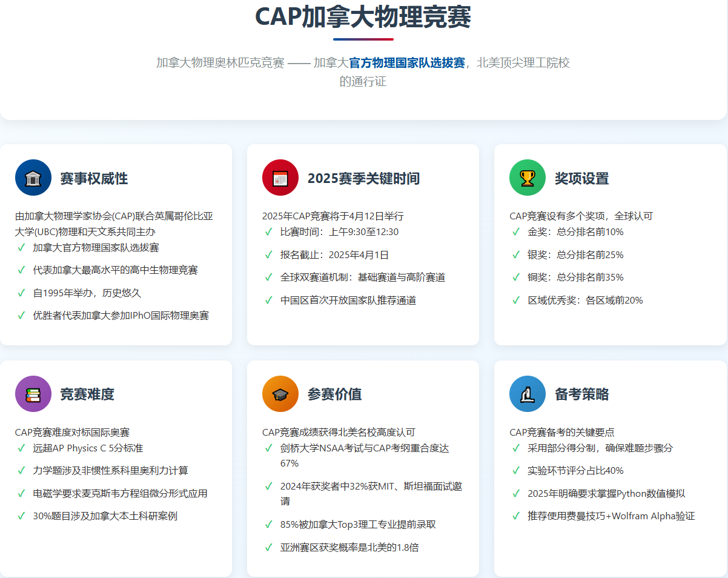Click the checkmark beside 自1995年举办，历史悠久
The height and width of the screenshot is (578, 728).
[x=22, y=293]
